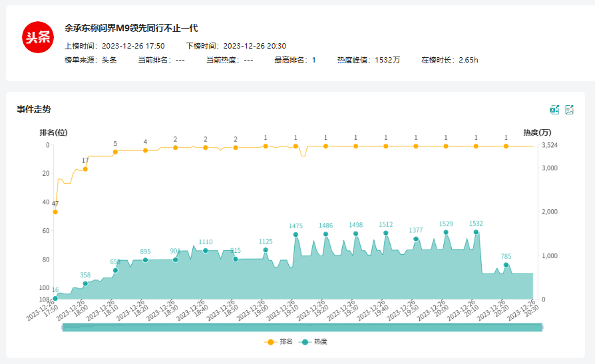This screenshot has height=364, width=595.
Task: Click the 热度(万) axis title
Action: point(537,132)
